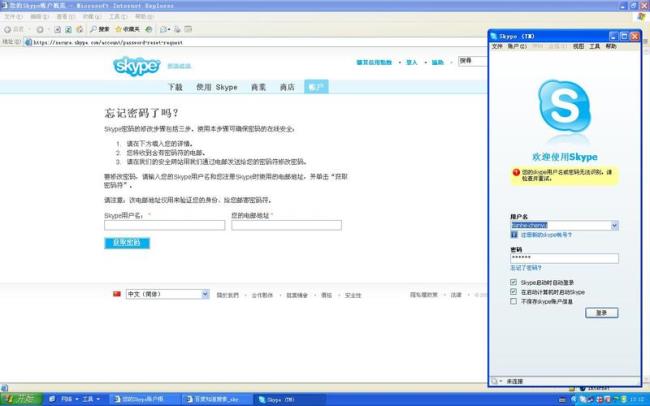This screenshot has width=650, height=406.
Task: Toggle 'Skype启动时自动登录' checkbox
Action: pos(514,282)
